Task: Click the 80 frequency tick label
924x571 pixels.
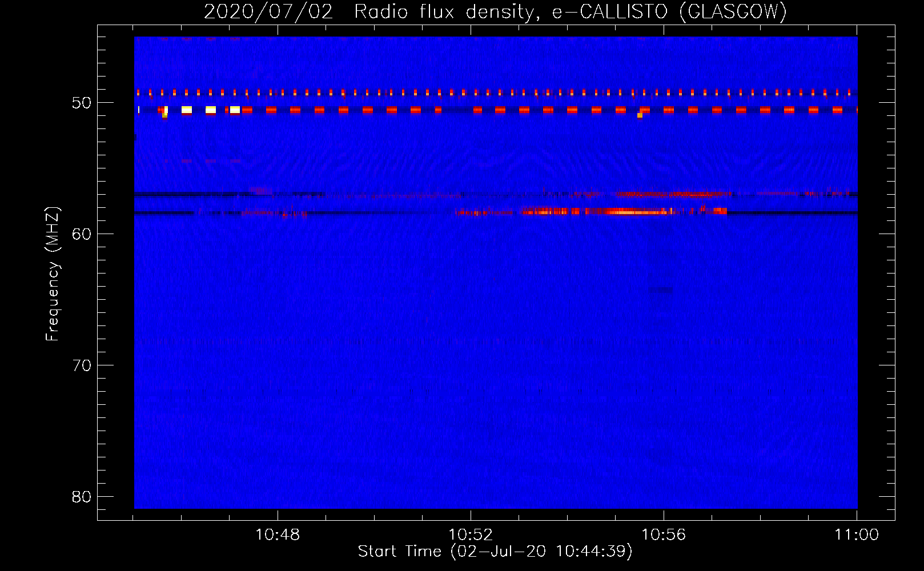Action: [82, 497]
